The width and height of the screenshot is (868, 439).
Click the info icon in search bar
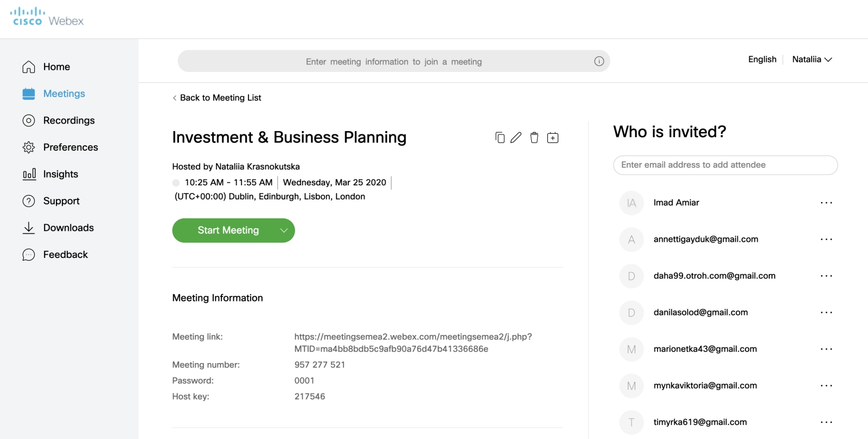pyautogui.click(x=599, y=61)
